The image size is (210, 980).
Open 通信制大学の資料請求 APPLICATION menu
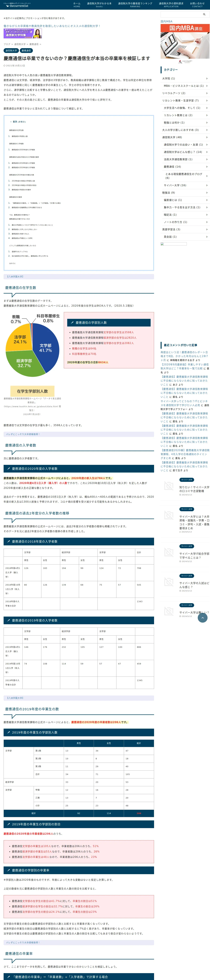tap(171, 5)
